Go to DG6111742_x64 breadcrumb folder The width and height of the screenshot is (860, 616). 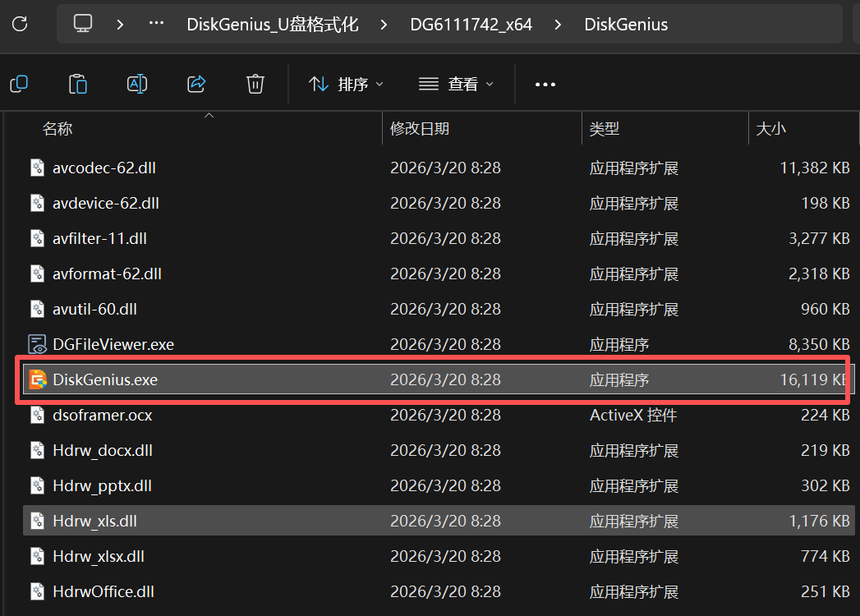(471, 25)
